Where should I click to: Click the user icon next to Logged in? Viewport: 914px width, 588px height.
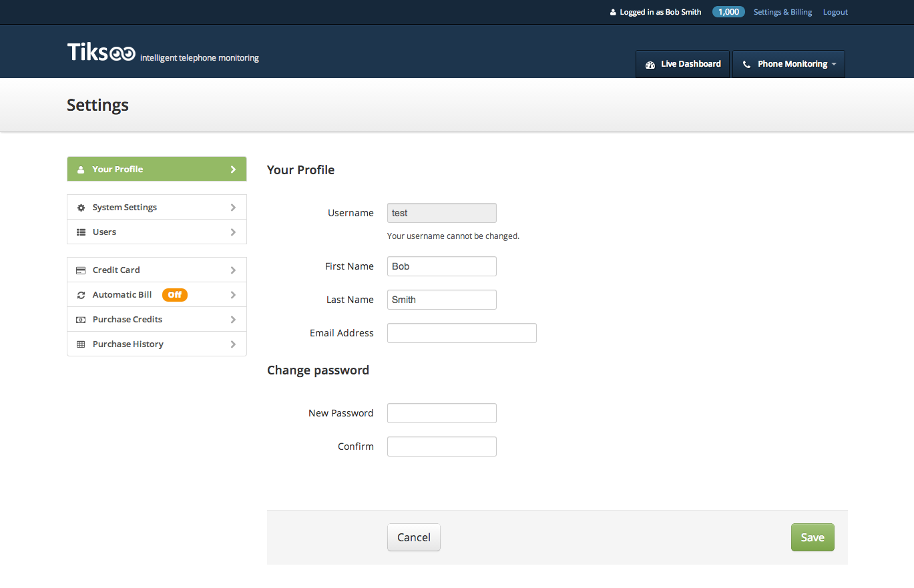point(613,12)
